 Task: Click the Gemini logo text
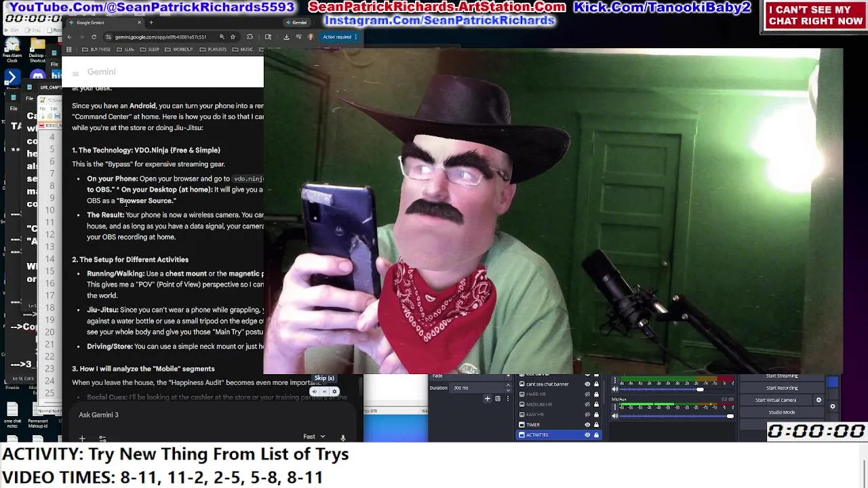click(x=101, y=72)
